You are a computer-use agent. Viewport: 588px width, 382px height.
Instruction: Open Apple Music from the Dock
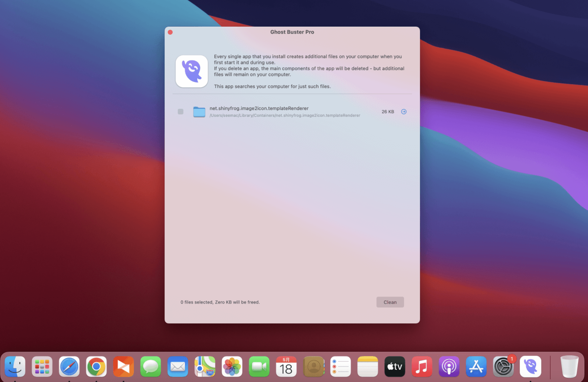pos(422,367)
